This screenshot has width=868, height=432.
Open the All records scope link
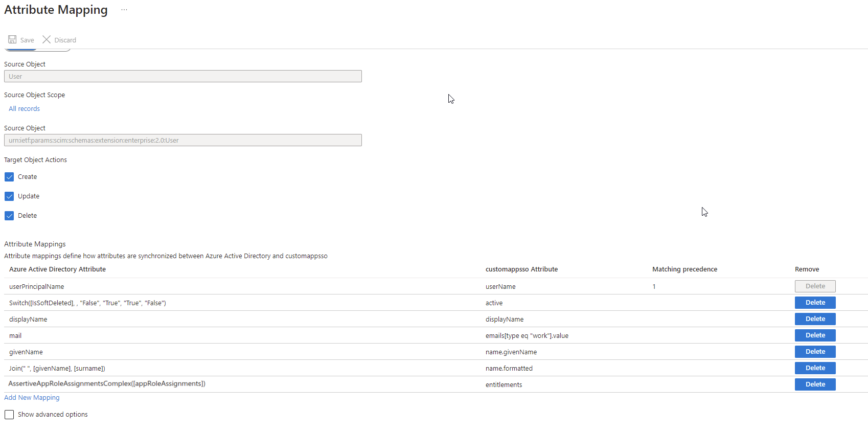(x=24, y=109)
